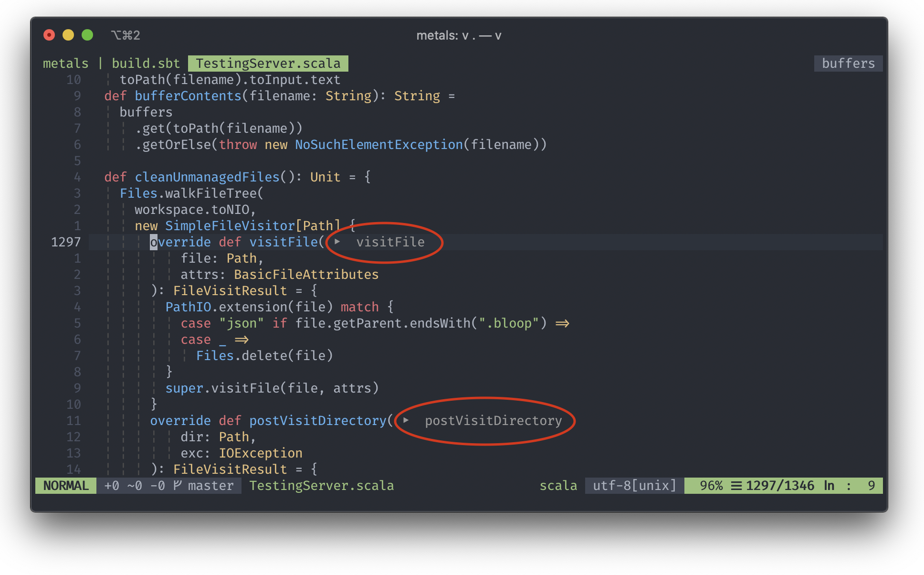Click the red close window button
Image resolution: width=924 pixels, height=575 pixels.
tap(49, 35)
